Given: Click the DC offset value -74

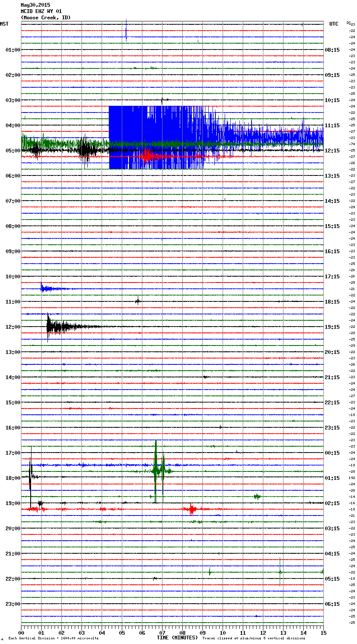Looking at the screenshot, I should coord(352,144).
